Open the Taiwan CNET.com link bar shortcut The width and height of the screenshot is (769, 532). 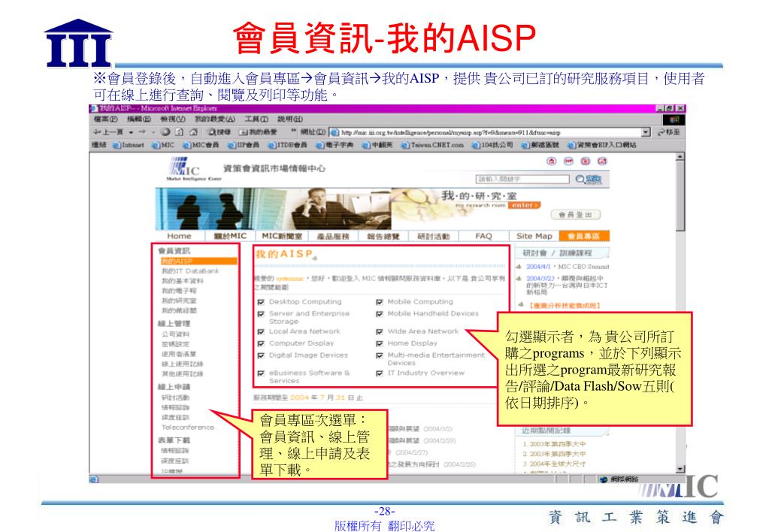[x=432, y=145]
